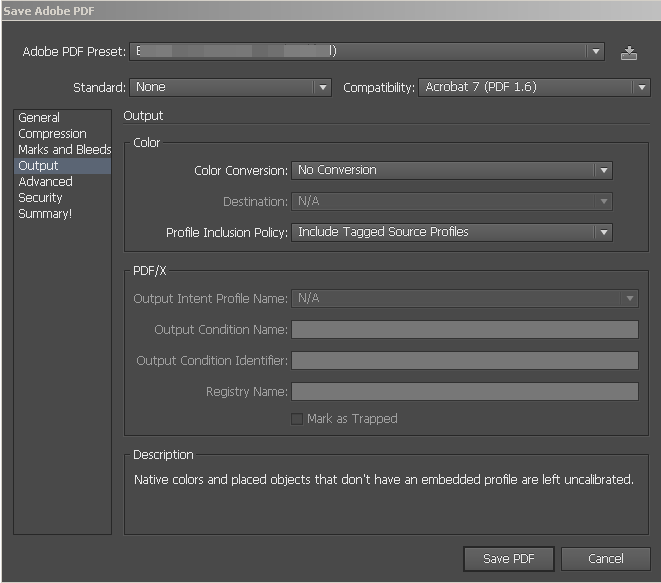Switch to the Compression section
661x583 pixels.
tap(52, 134)
